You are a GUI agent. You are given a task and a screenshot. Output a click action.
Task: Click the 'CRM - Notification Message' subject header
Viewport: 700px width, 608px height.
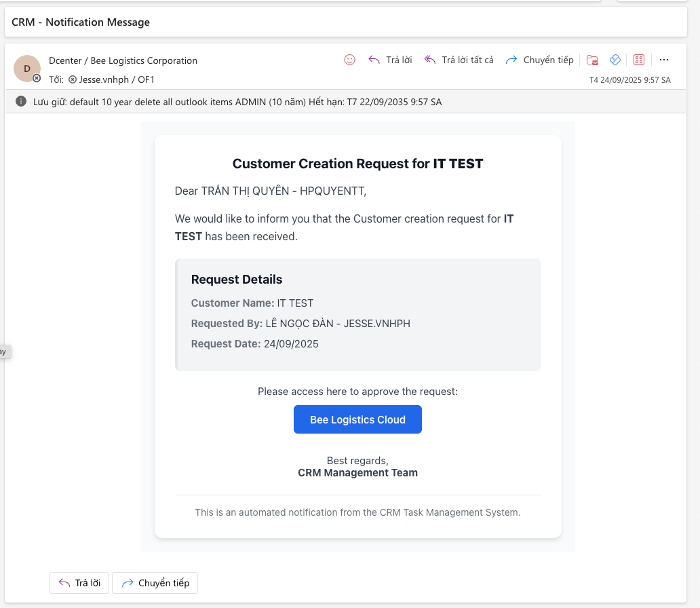click(80, 22)
